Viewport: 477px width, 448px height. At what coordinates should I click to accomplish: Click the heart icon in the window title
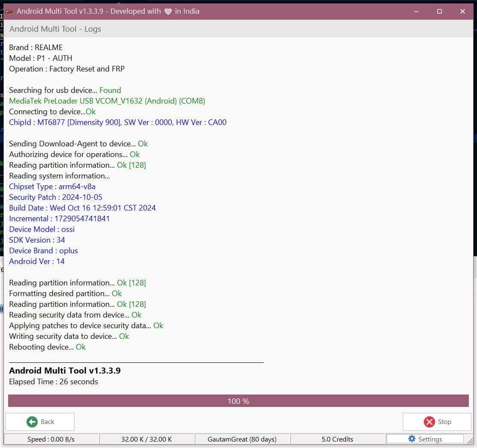[x=168, y=12]
